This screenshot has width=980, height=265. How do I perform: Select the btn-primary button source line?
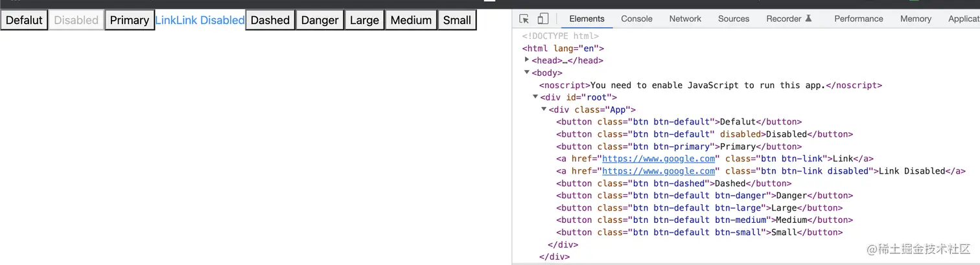click(679, 146)
